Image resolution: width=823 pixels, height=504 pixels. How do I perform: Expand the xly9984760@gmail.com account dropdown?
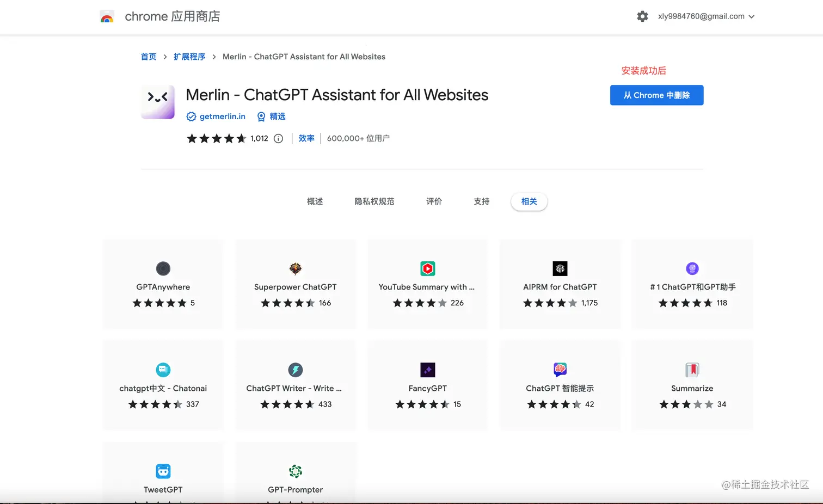[707, 16]
